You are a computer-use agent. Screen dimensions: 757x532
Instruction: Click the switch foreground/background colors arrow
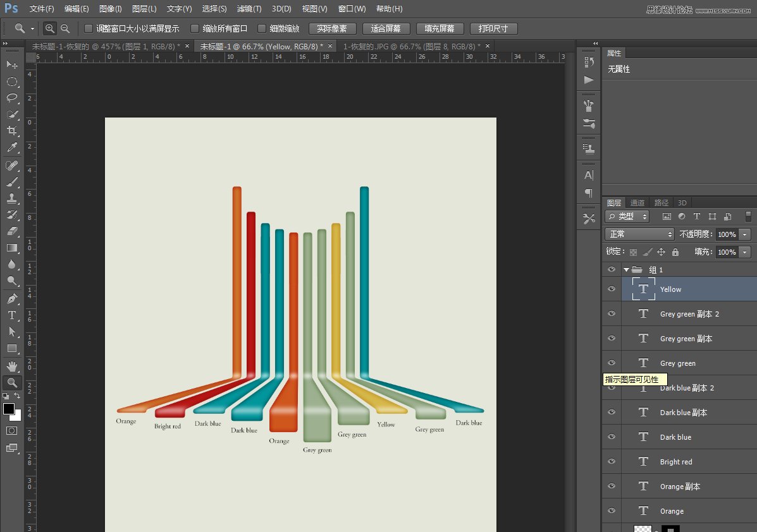[17, 396]
